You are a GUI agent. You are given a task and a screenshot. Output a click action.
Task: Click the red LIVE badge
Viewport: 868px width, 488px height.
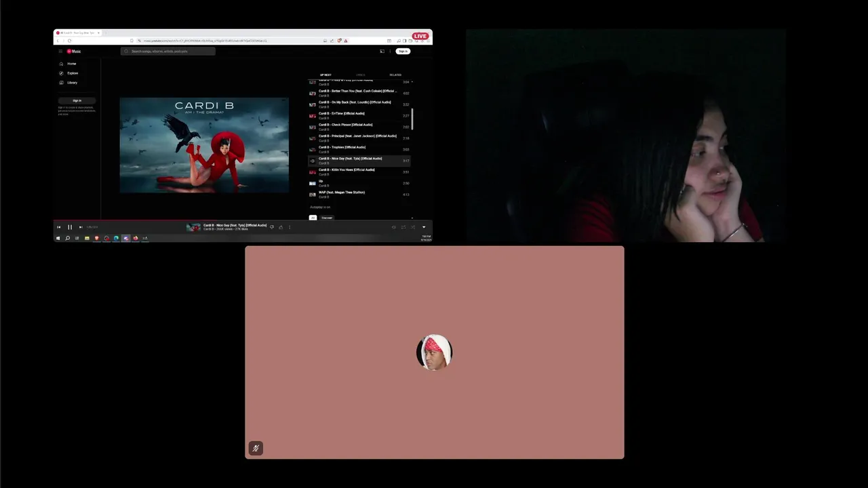420,36
